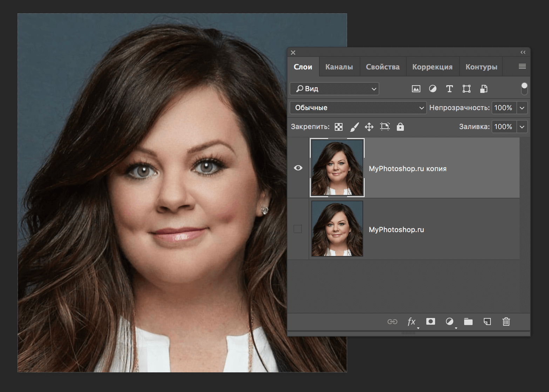This screenshot has height=392, width=549.
Task: Lock image pixels with the brush icon
Action: (x=354, y=127)
